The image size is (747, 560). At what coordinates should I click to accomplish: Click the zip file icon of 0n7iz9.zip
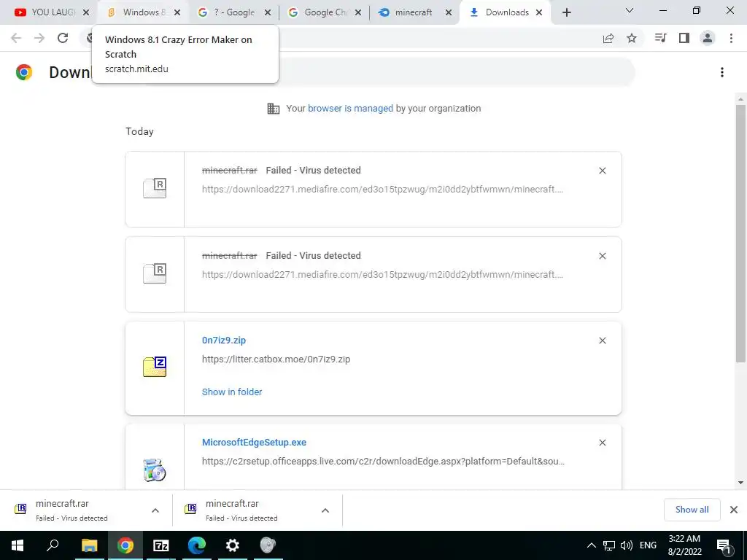tap(155, 367)
